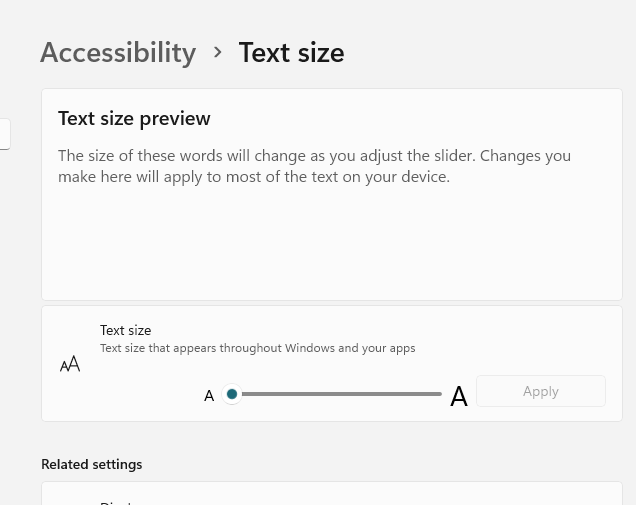
Task: Click the preview paragraph about adjusting the slider
Action: pos(314,166)
